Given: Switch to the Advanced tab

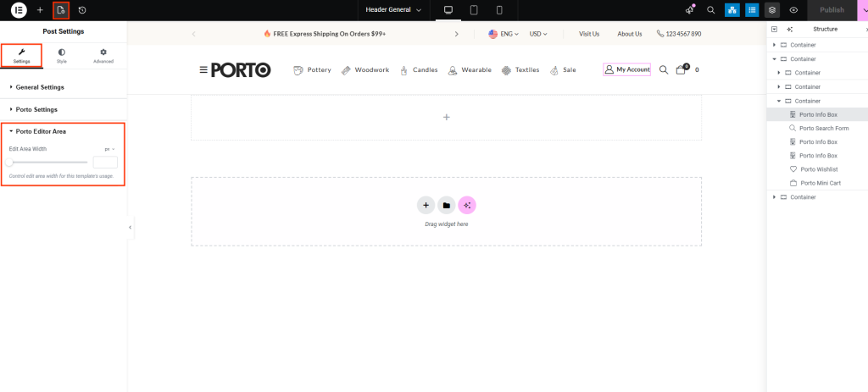Looking at the screenshot, I should tap(103, 56).
